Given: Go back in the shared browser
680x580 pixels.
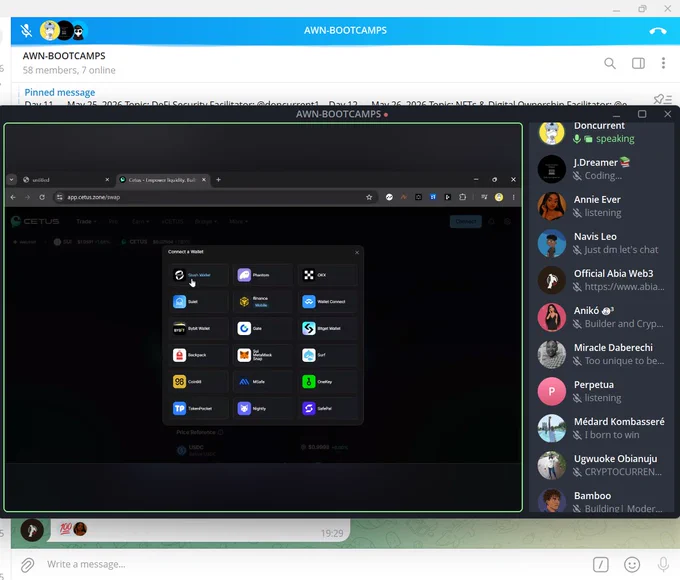Looking at the screenshot, I should point(13,197).
